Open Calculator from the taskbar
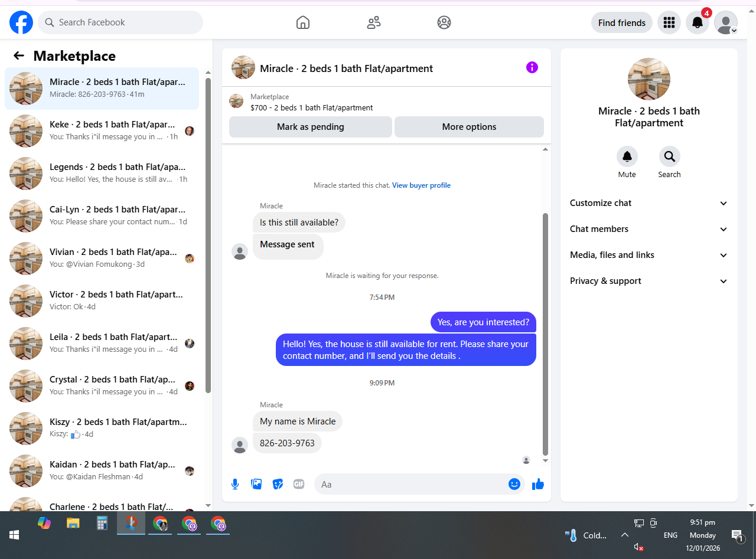This screenshot has width=756, height=559. coord(102,523)
